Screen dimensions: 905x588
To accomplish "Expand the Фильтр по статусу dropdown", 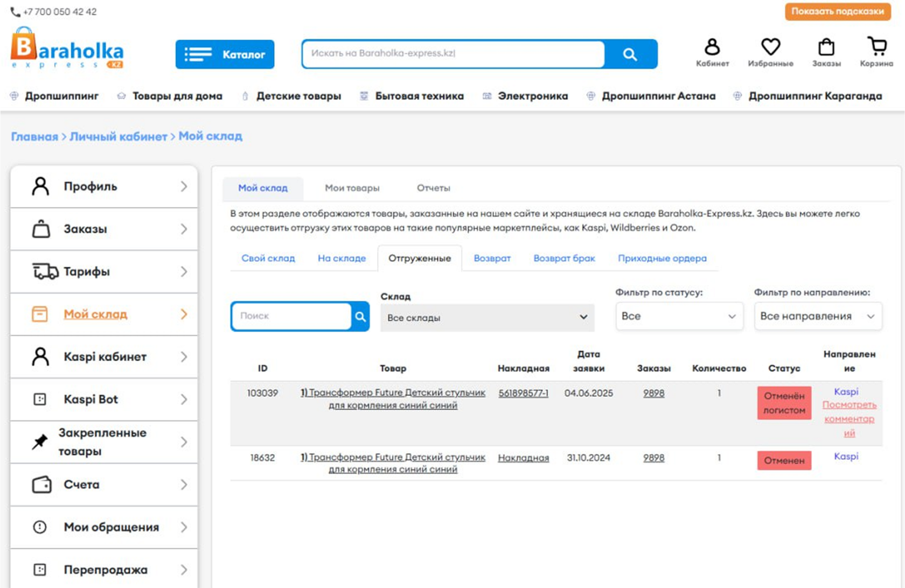I will coord(678,316).
